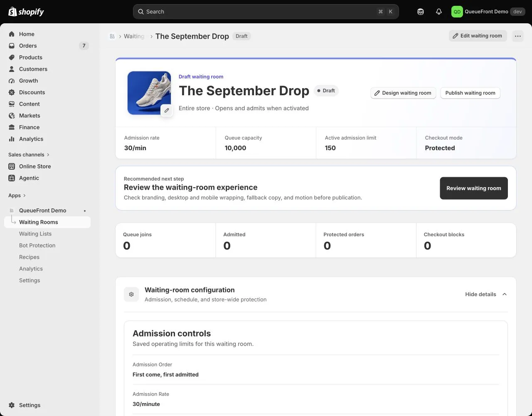Open the sidekick assistant icon in top bar
532x416 pixels.
[421, 12]
